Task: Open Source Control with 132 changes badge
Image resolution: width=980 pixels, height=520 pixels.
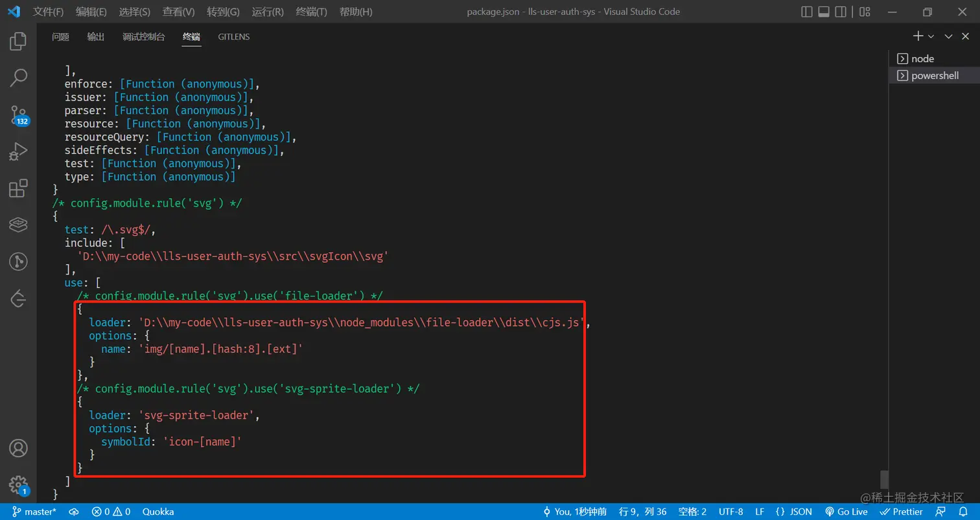Action: point(18,115)
